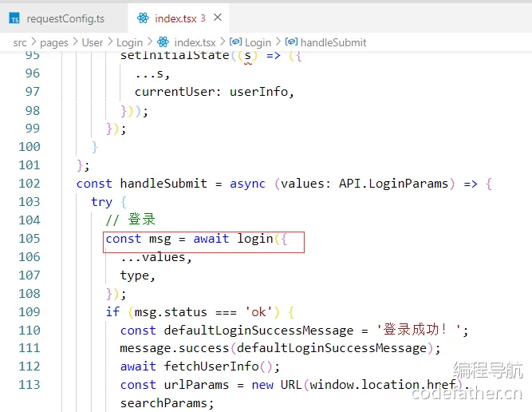Click line number 109 in gutter

pos(30,312)
